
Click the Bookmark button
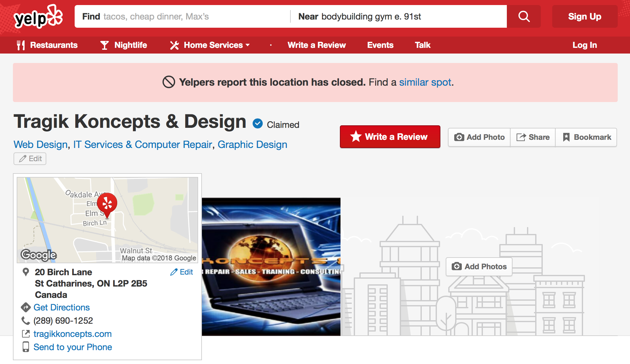[586, 137]
